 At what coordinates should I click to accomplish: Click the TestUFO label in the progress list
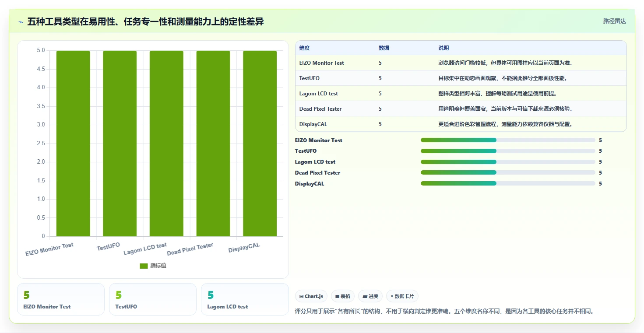(306, 151)
